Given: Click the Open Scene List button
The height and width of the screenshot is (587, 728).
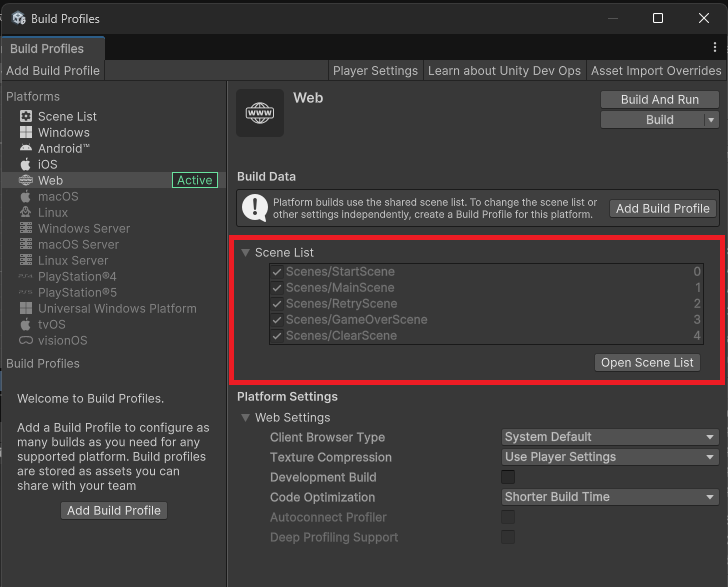Looking at the screenshot, I should tap(647, 363).
